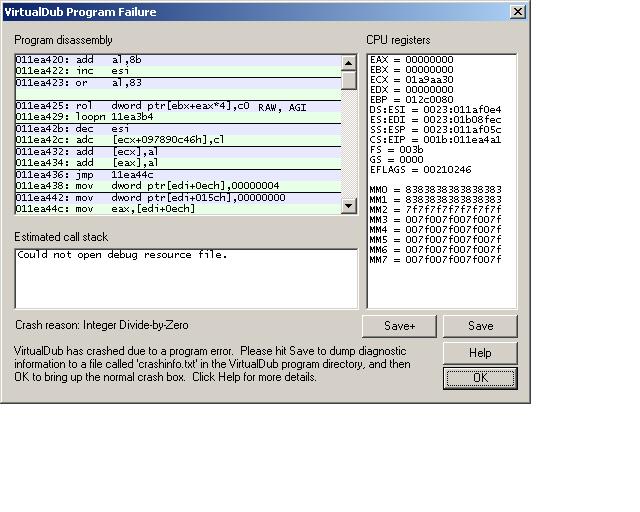Click the MM4 register line
Viewport: 640px width, 512px height.
click(435, 230)
